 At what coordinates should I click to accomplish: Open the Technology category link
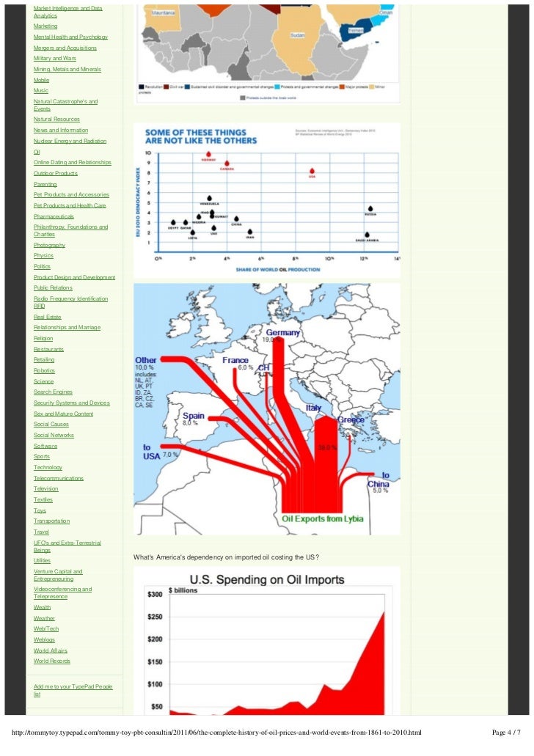coord(48,468)
